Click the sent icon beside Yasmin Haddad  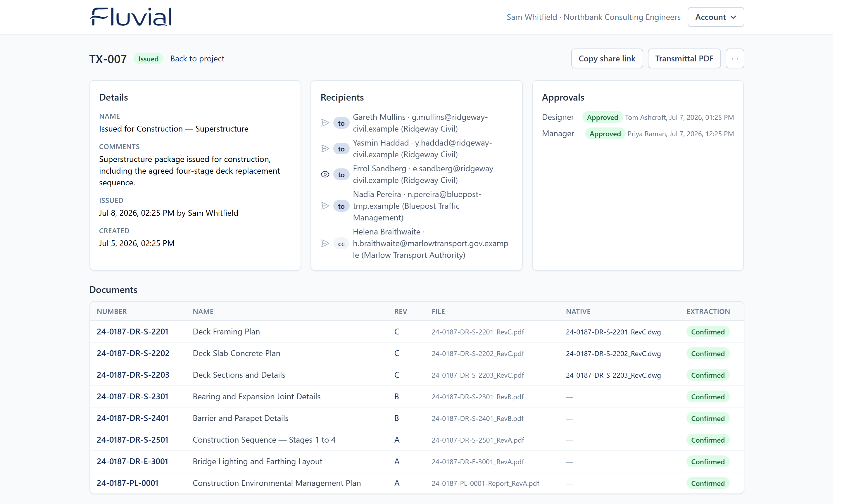325,149
